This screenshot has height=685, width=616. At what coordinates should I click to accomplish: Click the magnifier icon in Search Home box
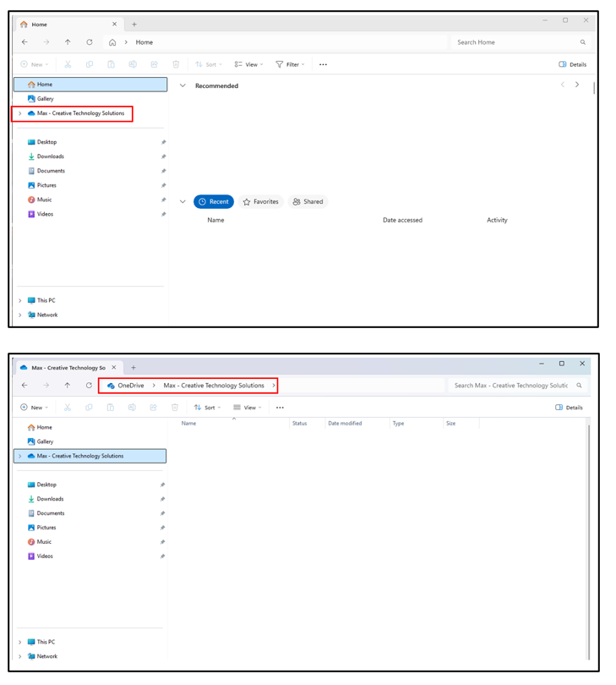[x=582, y=42]
